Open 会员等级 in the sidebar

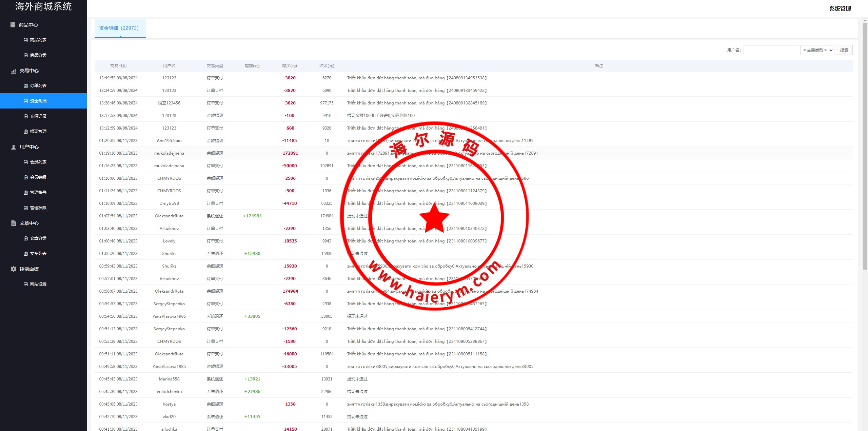38,177
